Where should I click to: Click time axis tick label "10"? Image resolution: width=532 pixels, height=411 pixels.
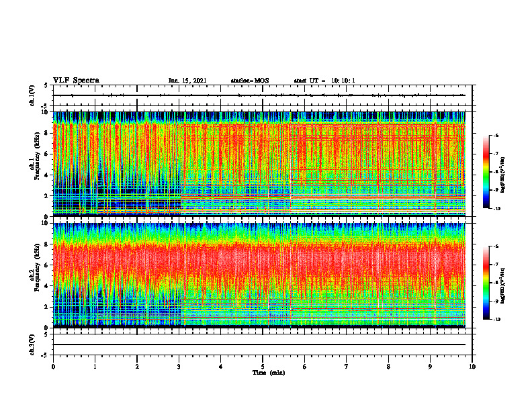tap(472, 367)
